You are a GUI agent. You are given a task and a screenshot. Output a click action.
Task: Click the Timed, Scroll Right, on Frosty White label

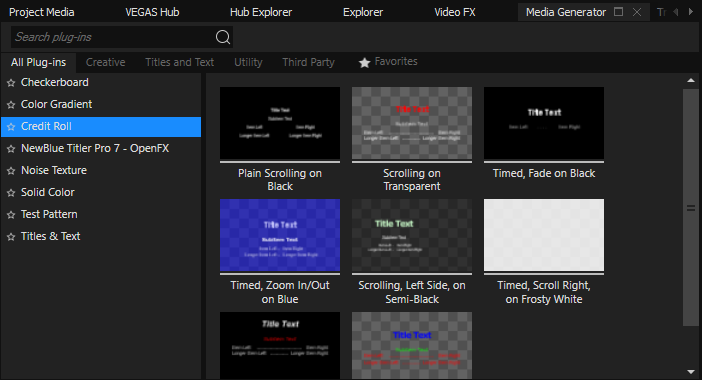point(544,292)
